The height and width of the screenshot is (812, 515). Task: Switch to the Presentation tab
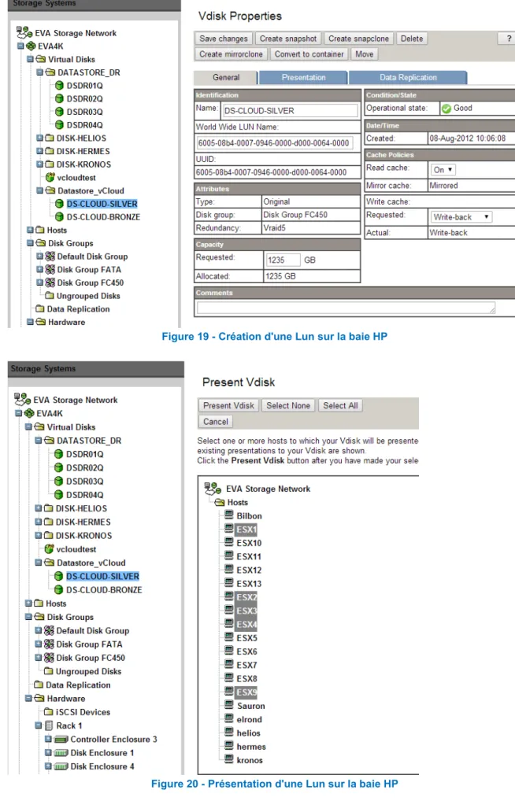pyautogui.click(x=304, y=78)
